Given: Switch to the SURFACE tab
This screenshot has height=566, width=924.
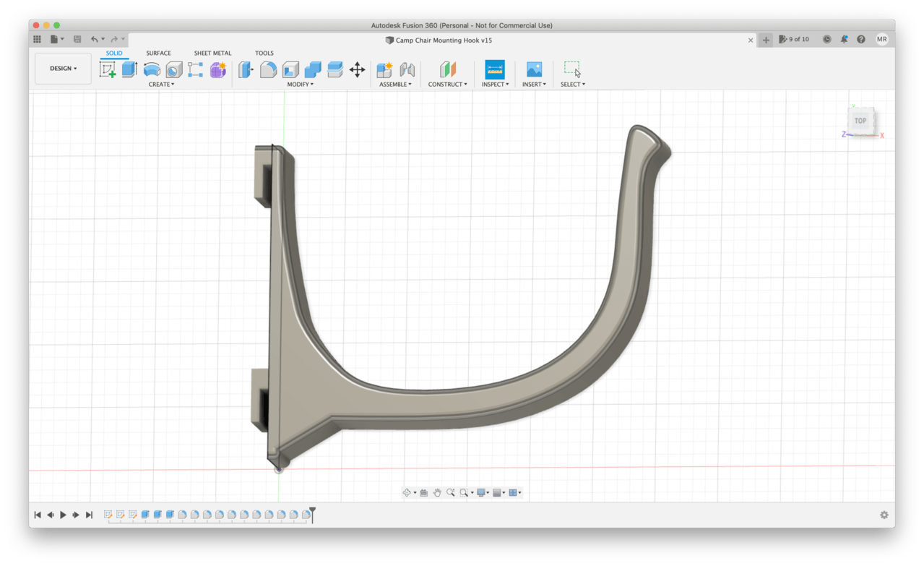Looking at the screenshot, I should tap(158, 53).
